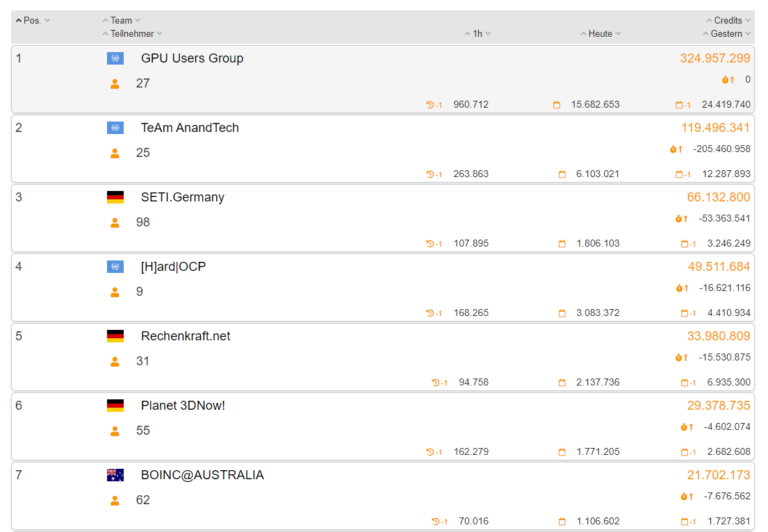Select total credits 66.132.800

pyautogui.click(x=719, y=197)
